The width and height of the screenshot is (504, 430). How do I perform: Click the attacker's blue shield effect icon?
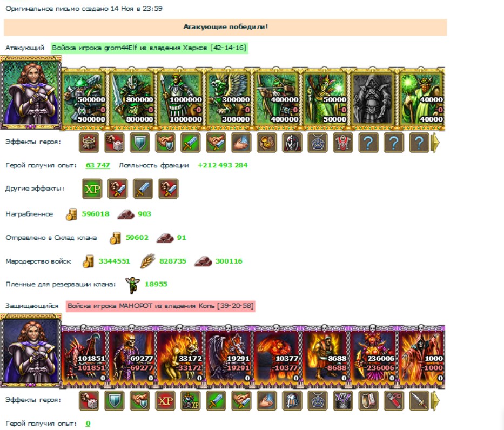(x=139, y=143)
